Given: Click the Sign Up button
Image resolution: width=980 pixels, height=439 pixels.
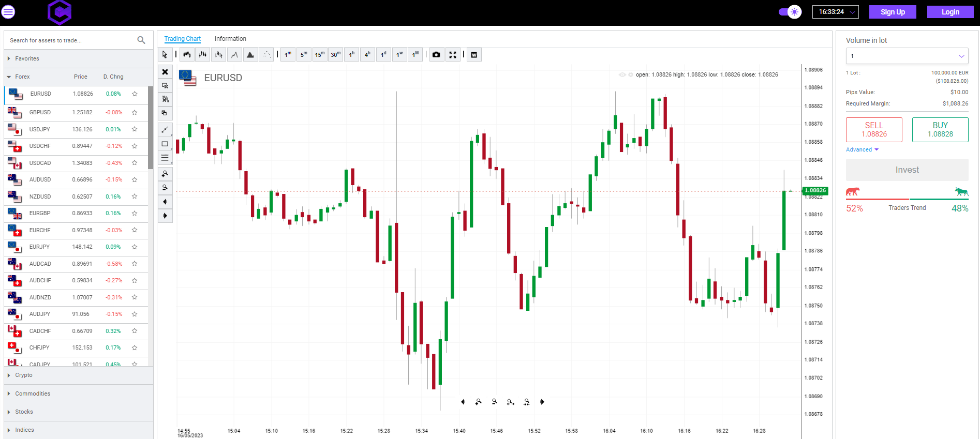Looking at the screenshot, I should pos(892,12).
